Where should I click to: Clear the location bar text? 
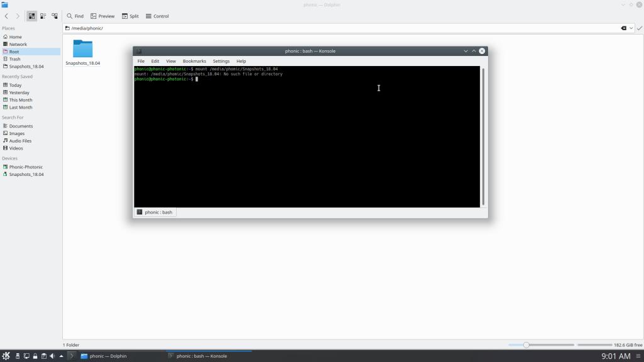(x=623, y=28)
